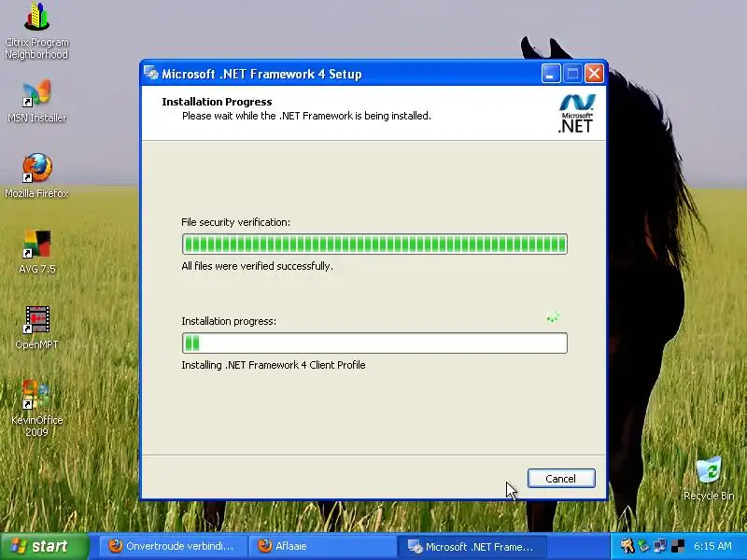Click the setup icon in the .NET Setup title bar
747x560 pixels.
point(151,74)
